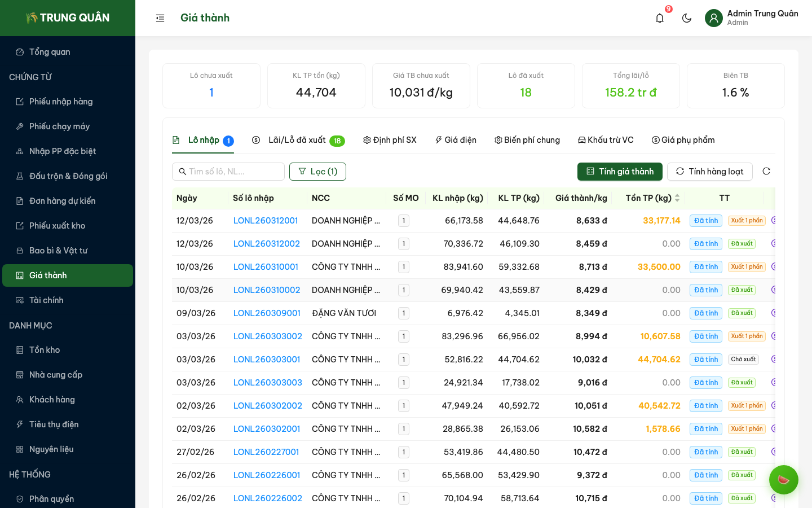Focus the Tìm số lô search field
The height and width of the screenshot is (508, 812).
pyautogui.click(x=233, y=172)
